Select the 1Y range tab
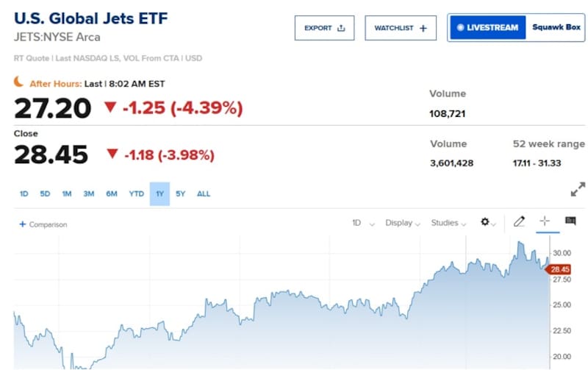 coord(159,194)
